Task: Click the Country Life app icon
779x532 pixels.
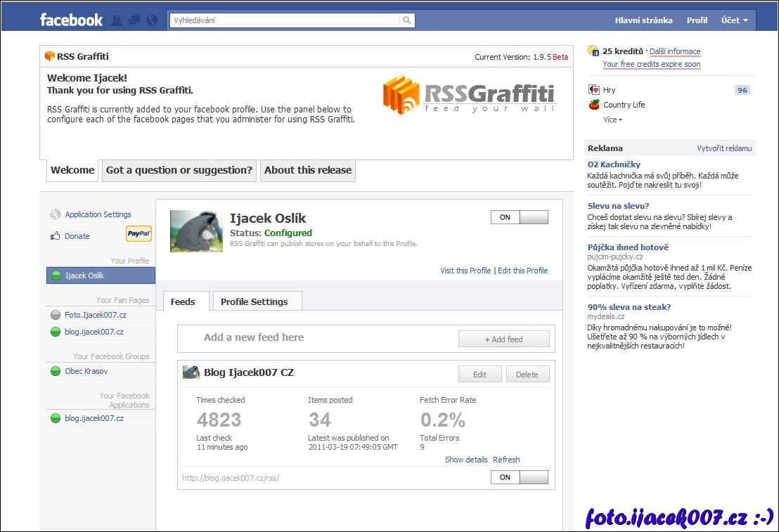Action: (594, 105)
